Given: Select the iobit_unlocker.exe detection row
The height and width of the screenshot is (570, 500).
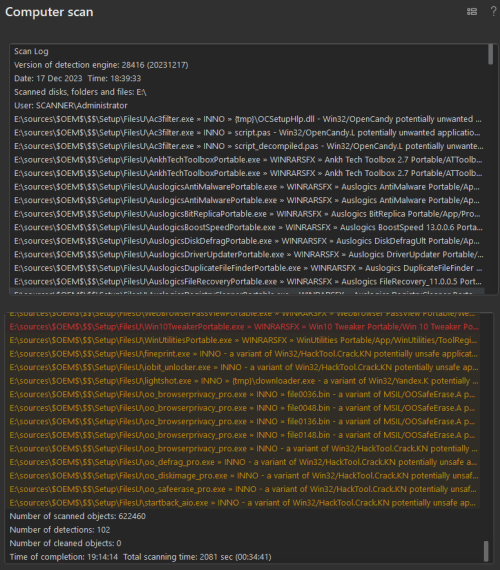Looking at the screenshot, I should (x=244, y=368).
